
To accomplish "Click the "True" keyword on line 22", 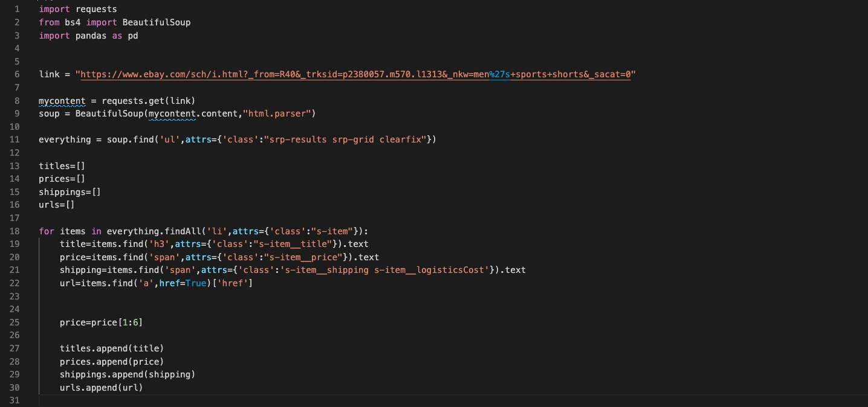I will click(195, 283).
